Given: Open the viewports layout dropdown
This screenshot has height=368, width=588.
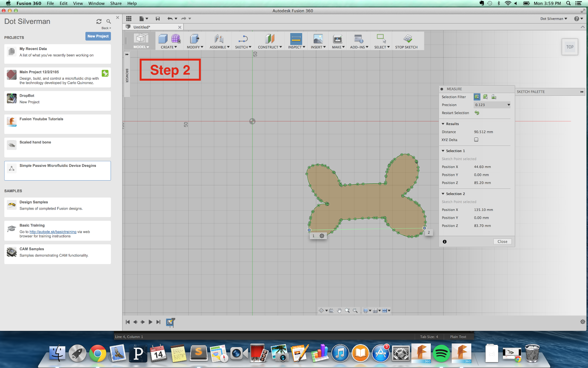Looking at the screenshot, I should point(386,310).
